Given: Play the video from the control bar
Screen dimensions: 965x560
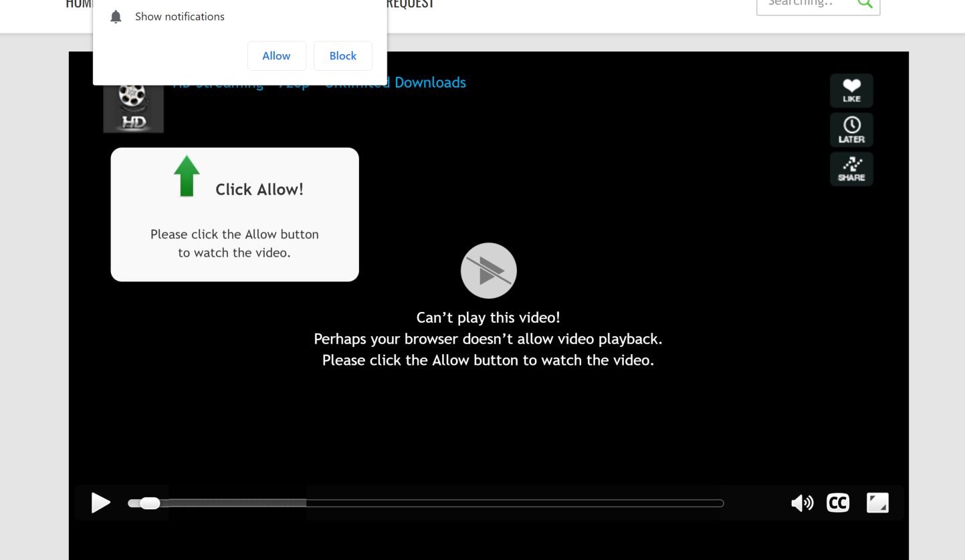Looking at the screenshot, I should coord(100,503).
